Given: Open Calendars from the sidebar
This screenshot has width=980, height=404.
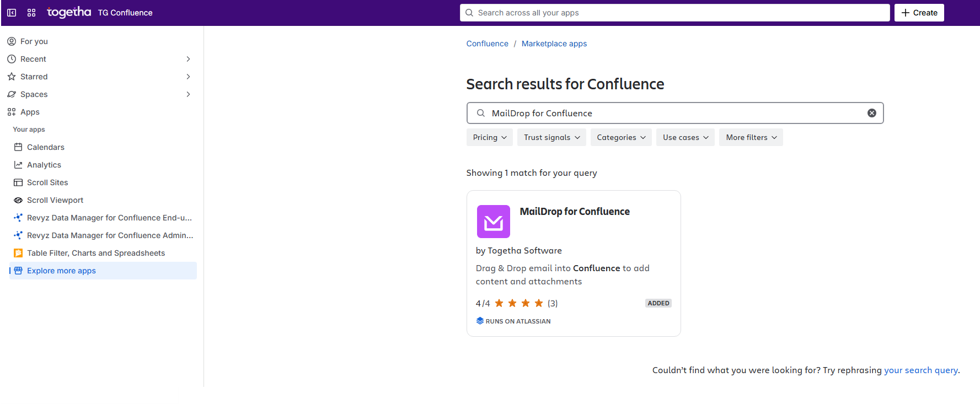Looking at the screenshot, I should (x=45, y=147).
